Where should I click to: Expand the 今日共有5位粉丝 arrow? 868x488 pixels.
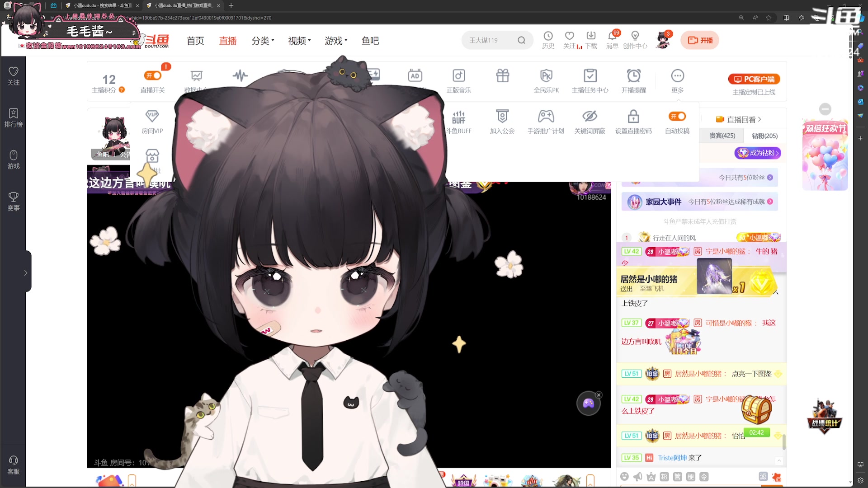pos(770,178)
